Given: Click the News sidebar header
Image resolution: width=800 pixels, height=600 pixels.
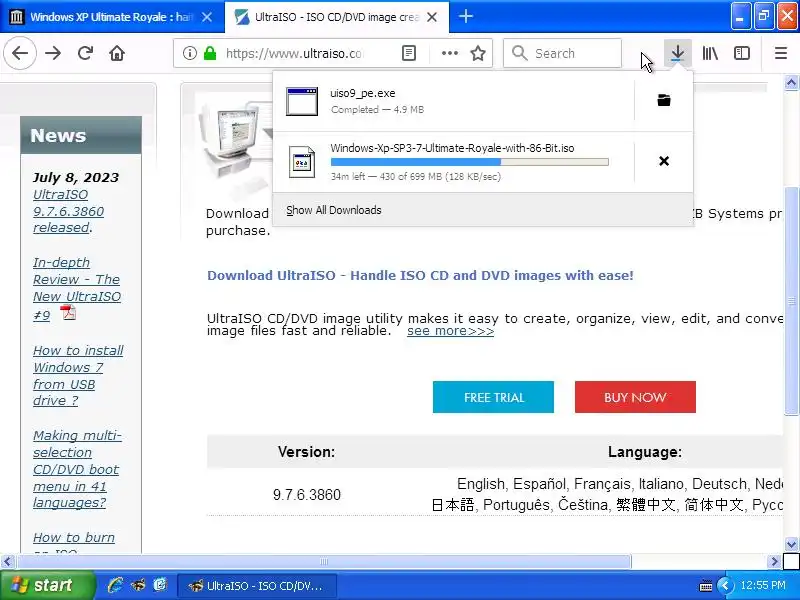Looking at the screenshot, I should pyautogui.click(x=81, y=135).
